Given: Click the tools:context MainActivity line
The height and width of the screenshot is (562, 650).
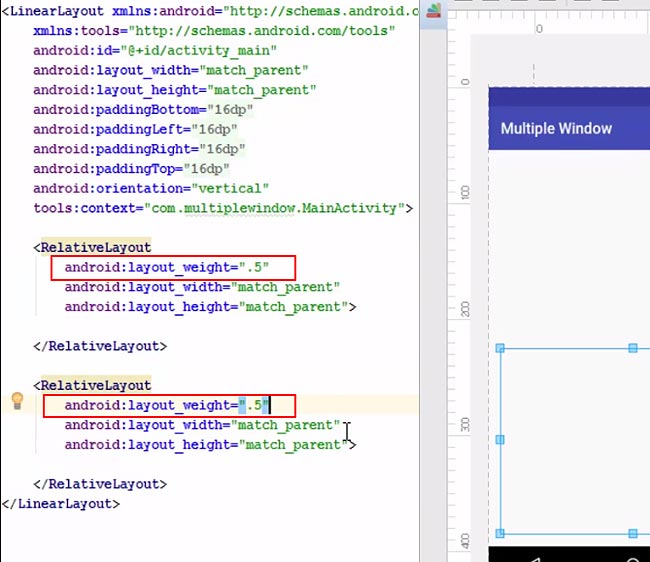Looking at the screenshot, I should point(223,208).
